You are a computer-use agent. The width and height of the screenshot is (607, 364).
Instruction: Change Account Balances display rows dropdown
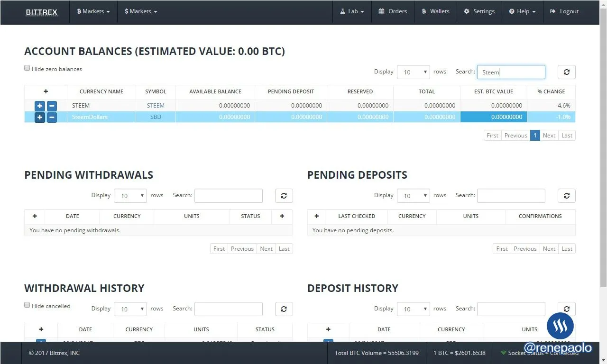[x=414, y=72]
